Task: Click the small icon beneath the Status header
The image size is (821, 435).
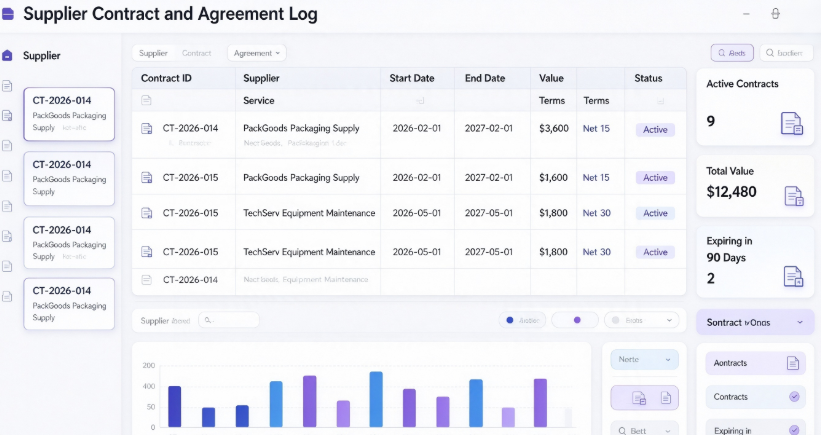Action: (x=660, y=101)
